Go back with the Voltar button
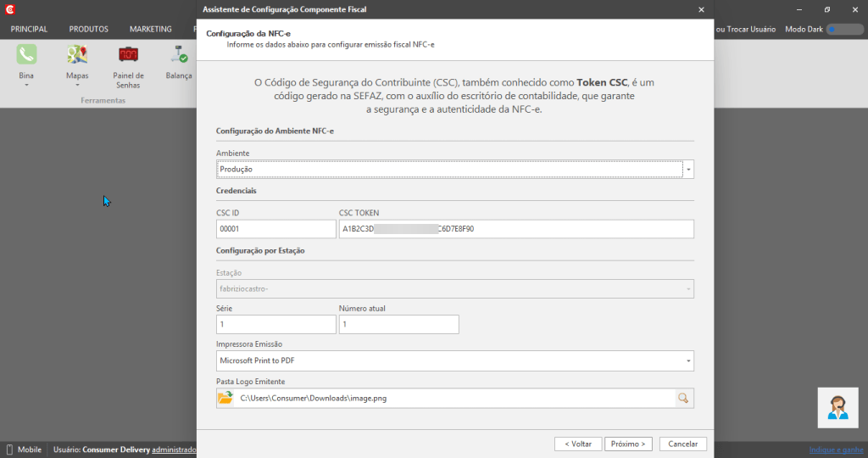868x458 pixels. [x=578, y=444]
